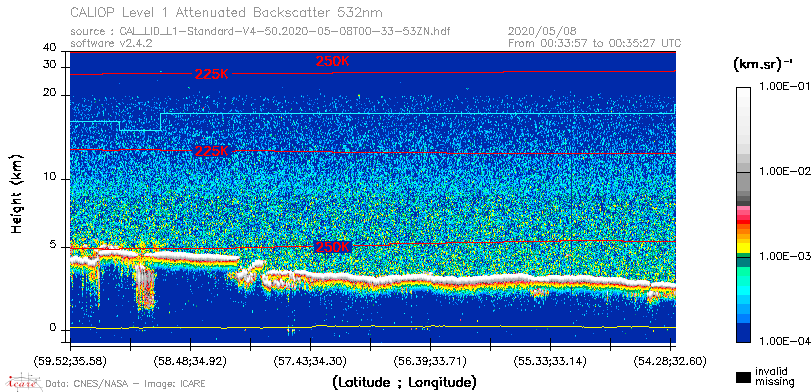Click the '(56.39;33.71)' coordinate label
Image resolution: width=811 pixels, height=392 pixels.
[430, 361]
